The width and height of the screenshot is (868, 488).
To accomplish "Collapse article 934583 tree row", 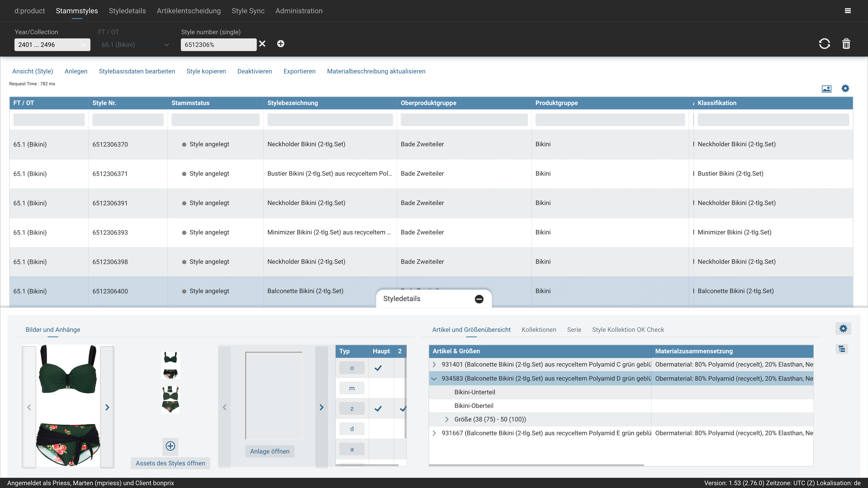I will tap(434, 378).
